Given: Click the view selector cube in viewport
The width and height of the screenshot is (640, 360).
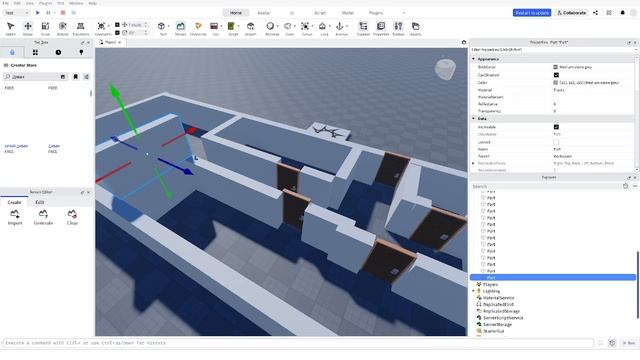Looking at the screenshot, I should tap(445, 69).
